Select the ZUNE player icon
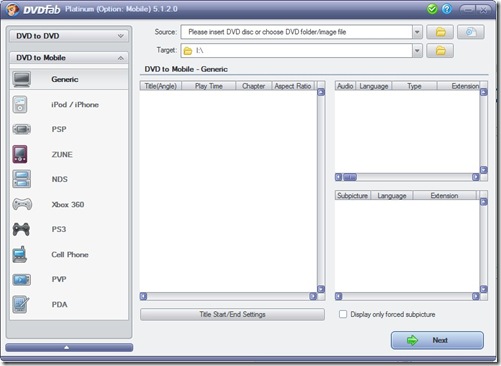Image resolution: width=501 pixels, height=366 pixels. point(20,154)
